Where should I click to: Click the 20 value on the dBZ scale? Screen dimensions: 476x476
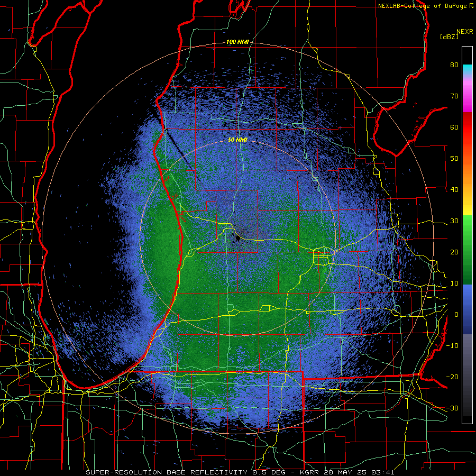(454, 253)
